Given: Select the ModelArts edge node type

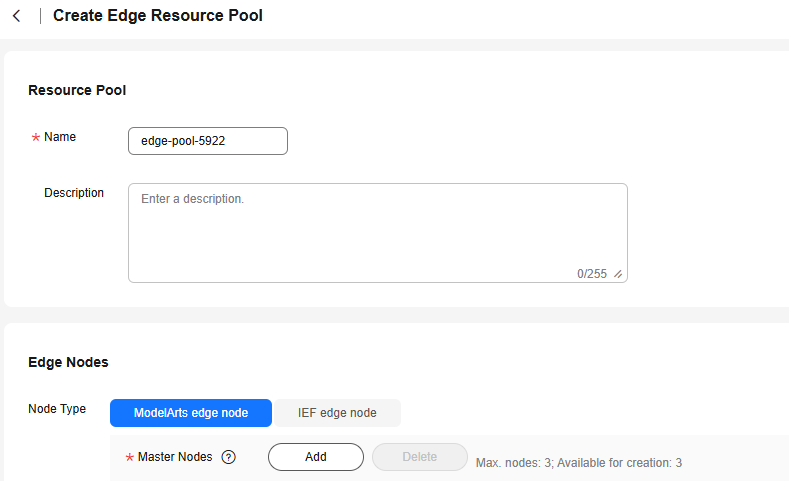Looking at the screenshot, I should click(x=190, y=412).
